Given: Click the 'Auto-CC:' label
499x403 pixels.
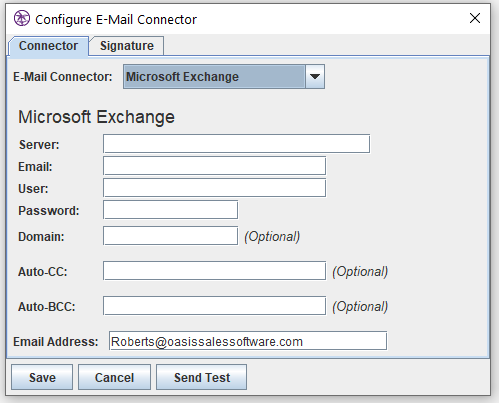Looking at the screenshot, I should [43, 272].
